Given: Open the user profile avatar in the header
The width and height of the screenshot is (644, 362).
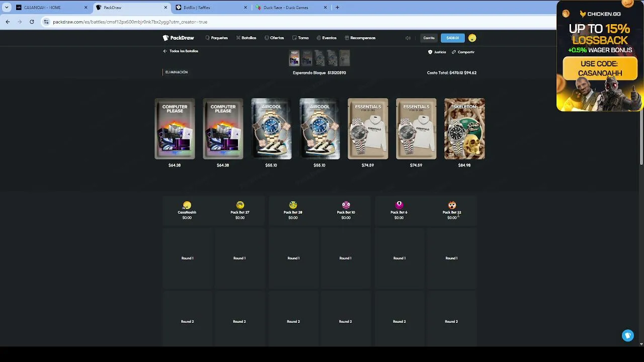Looking at the screenshot, I should point(472,38).
